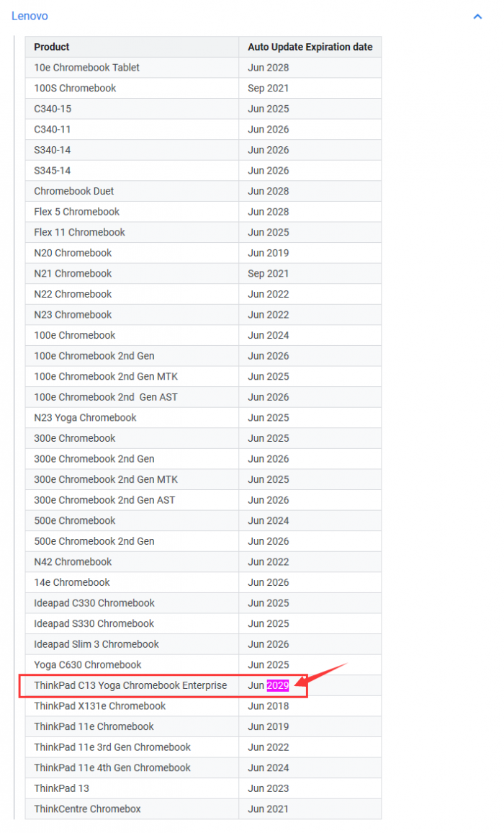Image resolution: width=504 pixels, height=833 pixels.
Task: Collapse the Lenovo section chevron
Action: click(477, 16)
